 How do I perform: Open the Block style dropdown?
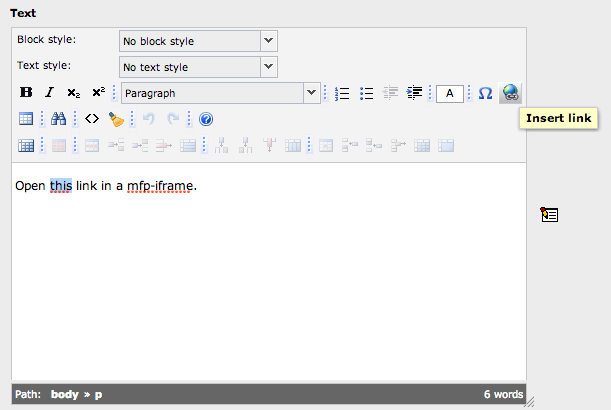pyautogui.click(x=198, y=41)
